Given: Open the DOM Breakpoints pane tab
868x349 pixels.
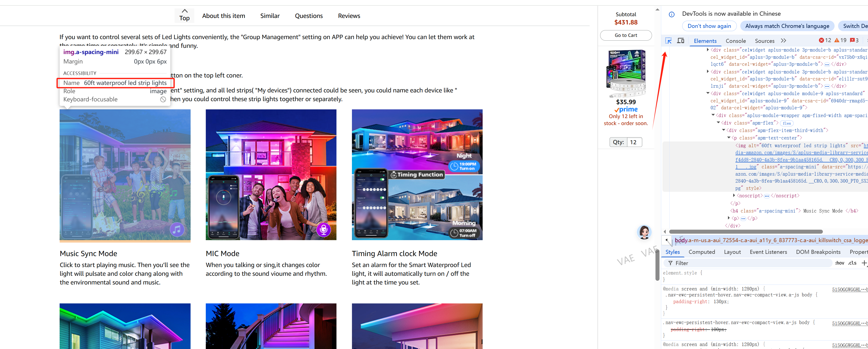Looking at the screenshot, I should pos(818,252).
